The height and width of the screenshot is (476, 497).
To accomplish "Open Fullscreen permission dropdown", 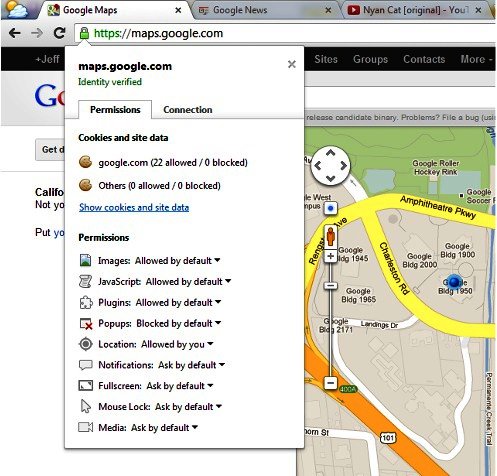I will (x=210, y=385).
